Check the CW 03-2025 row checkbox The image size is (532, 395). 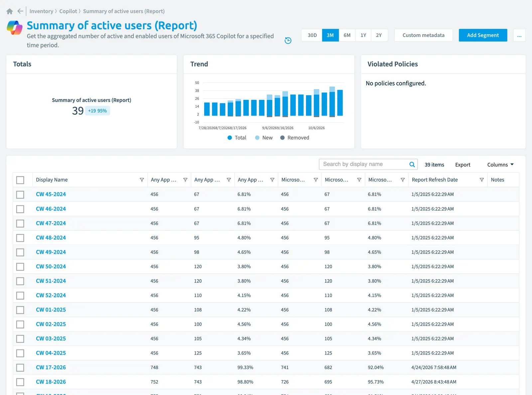click(20, 339)
